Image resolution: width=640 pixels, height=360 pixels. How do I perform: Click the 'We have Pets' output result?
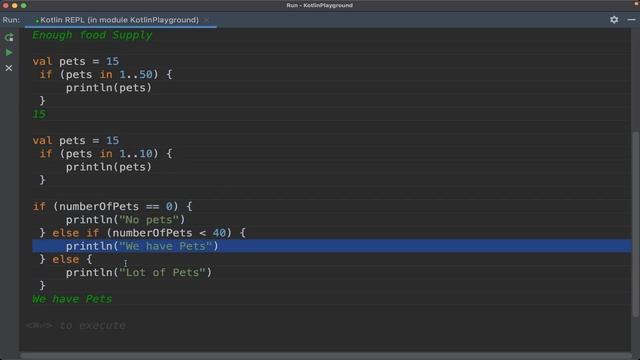tap(72, 299)
